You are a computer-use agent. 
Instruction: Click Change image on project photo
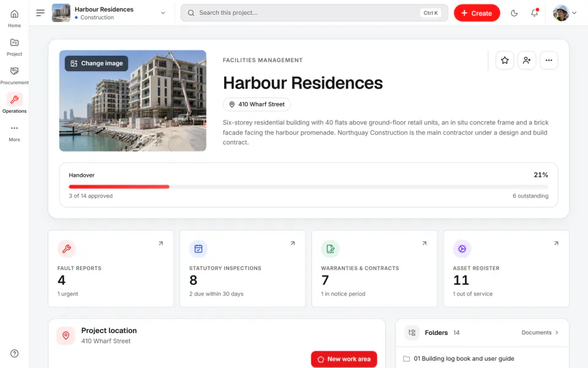97,63
